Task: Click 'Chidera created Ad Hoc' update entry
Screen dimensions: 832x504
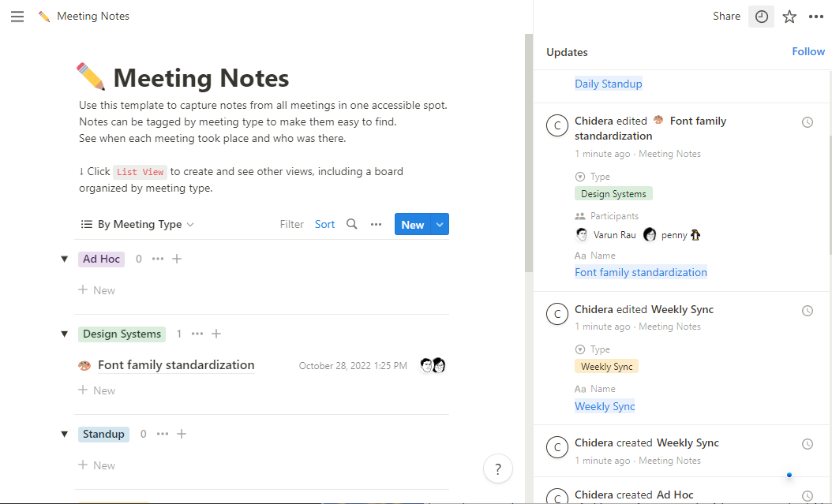Action: coord(634,495)
